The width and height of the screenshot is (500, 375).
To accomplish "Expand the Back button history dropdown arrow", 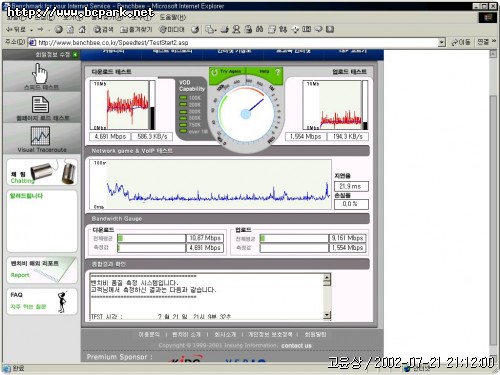I will 31,30.
